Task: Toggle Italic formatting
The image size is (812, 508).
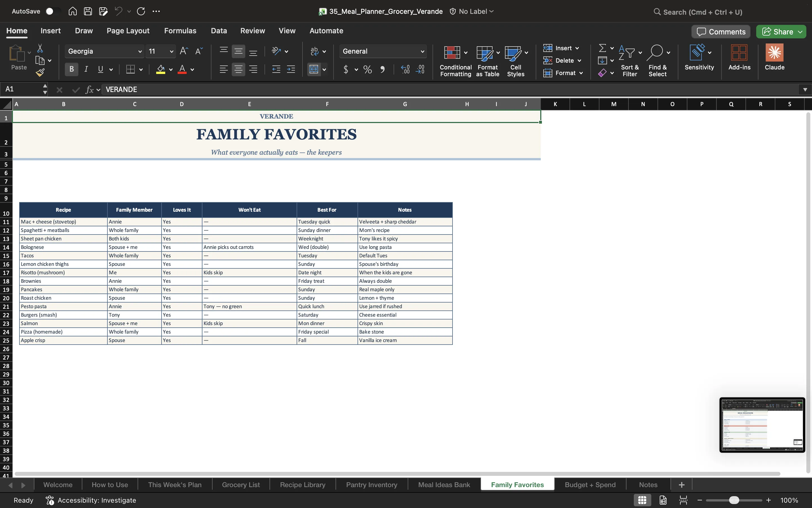Action: (86, 69)
